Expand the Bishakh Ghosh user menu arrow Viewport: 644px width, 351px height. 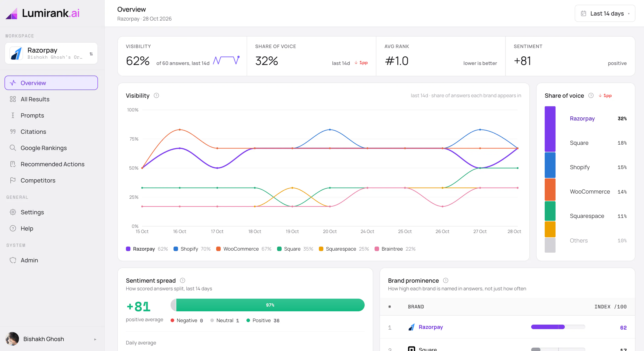click(x=95, y=339)
